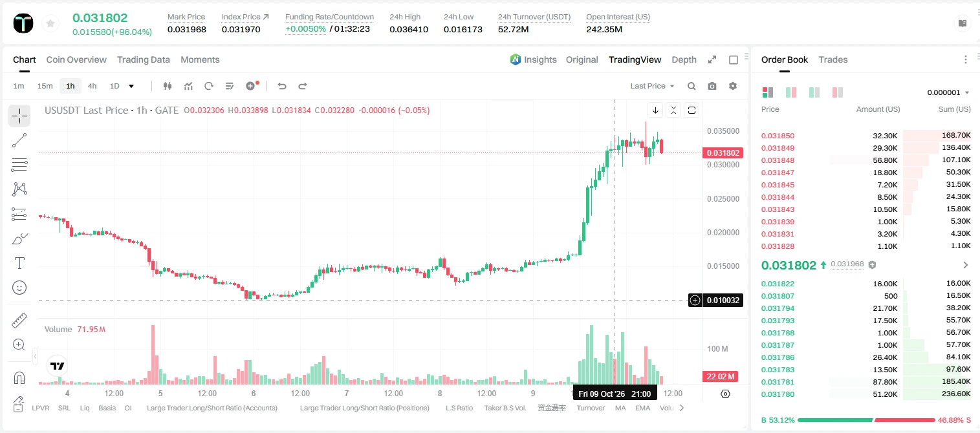980x433 pixels.
Task: Expand more indicator tabs with right chevron
Action: point(681,408)
